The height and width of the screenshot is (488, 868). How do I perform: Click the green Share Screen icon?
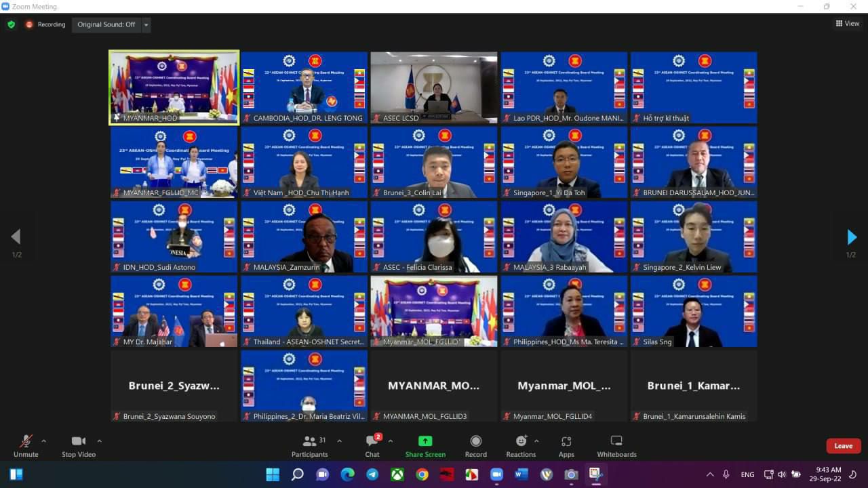(x=425, y=441)
